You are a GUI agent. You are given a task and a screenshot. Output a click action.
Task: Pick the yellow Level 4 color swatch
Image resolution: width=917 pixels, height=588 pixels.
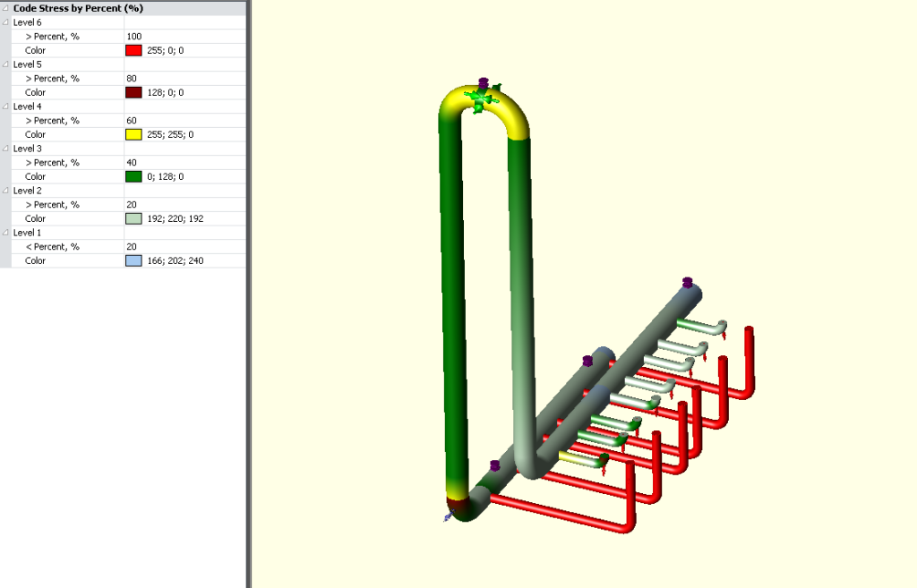[134, 135]
